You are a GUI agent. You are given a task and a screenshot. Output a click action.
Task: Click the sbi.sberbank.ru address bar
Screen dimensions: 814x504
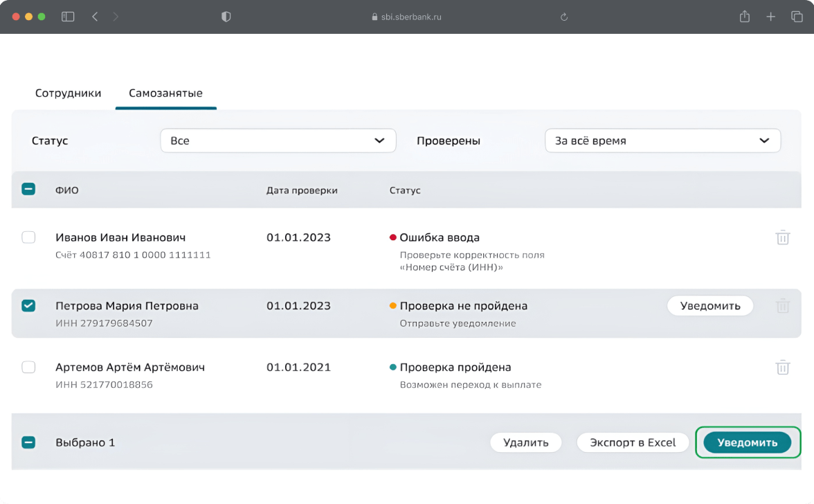pyautogui.click(x=407, y=17)
